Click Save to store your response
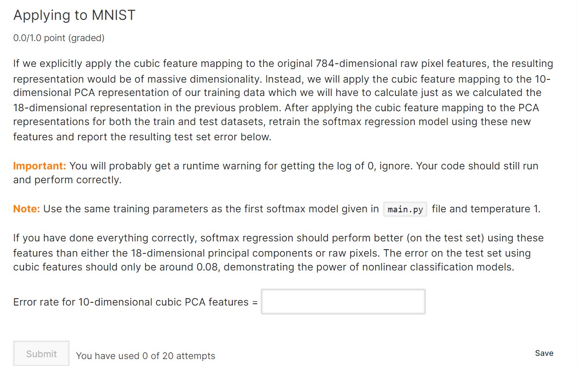The image size is (588, 366). coord(544,353)
